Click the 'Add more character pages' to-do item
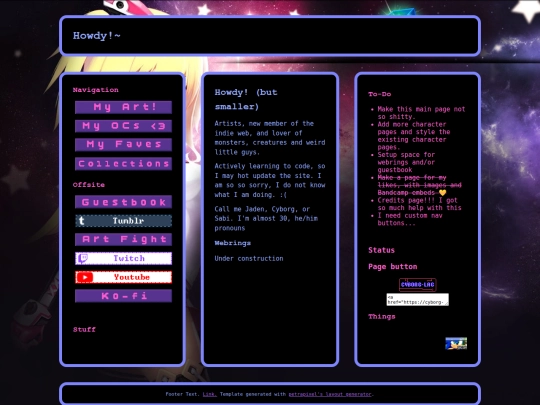Image resolution: width=540 pixels, height=405 pixels. pos(414,136)
